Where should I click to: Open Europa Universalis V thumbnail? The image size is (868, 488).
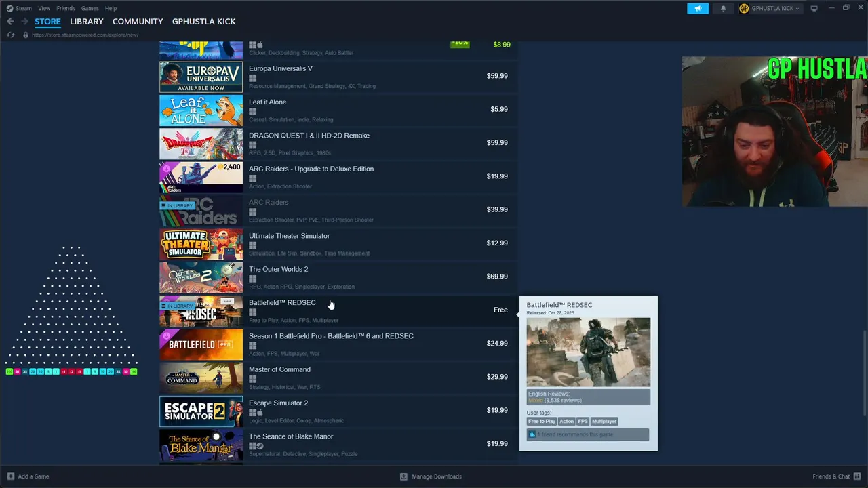pos(201,77)
